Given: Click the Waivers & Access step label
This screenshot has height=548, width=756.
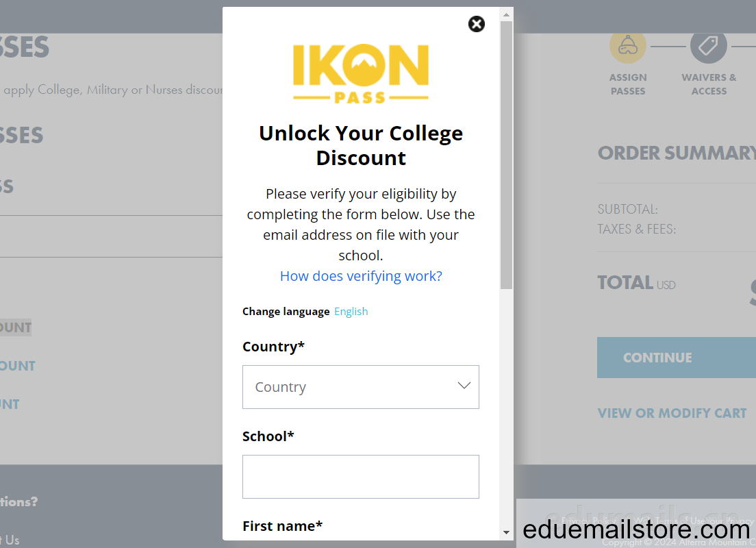Looking at the screenshot, I should [x=709, y=84].
